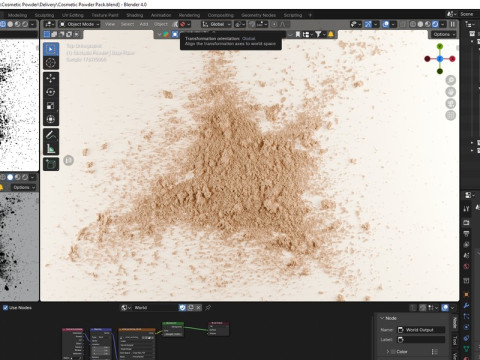
Task: Open editor type dropdown in viewport header
Action: click(50, 24)
